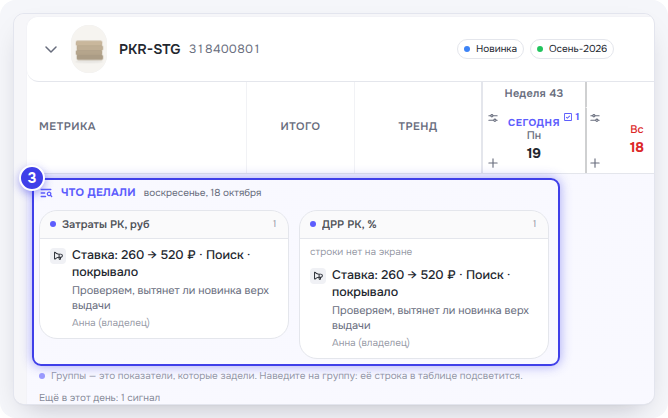Collapse the PKR-STG product row chevron
This screenshot has width=668, height=418.
pyautogui.click(x=51, y=49)
